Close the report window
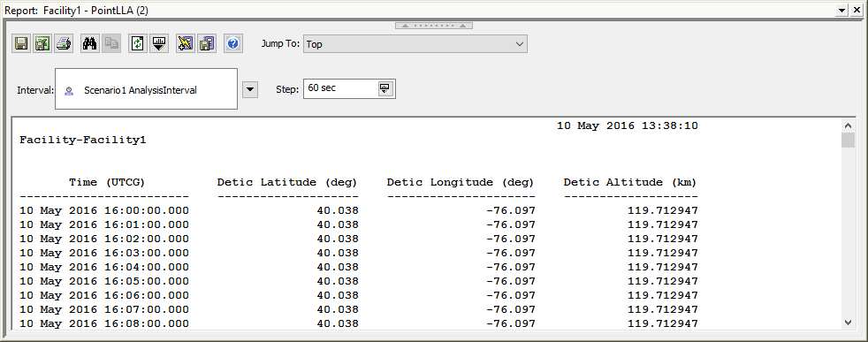The image size is (868, 342). click(x=857, y=10)
